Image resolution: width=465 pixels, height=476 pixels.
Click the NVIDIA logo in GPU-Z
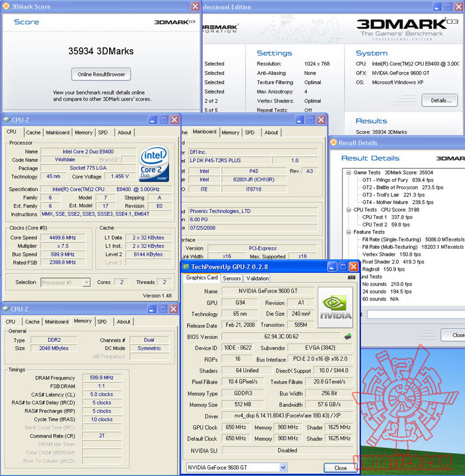[336, 308]
